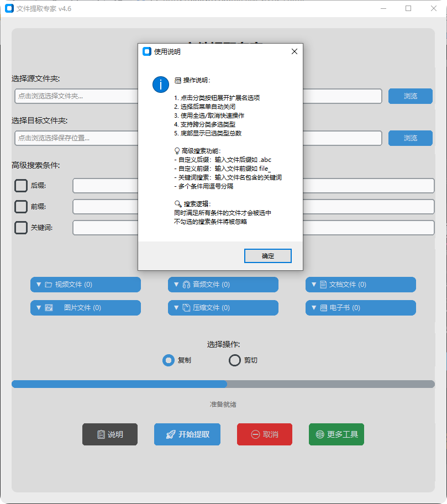Click the headphones icon on 音频文件 button
The height and width of the screenshot is (504, 447).
[186, 285]
